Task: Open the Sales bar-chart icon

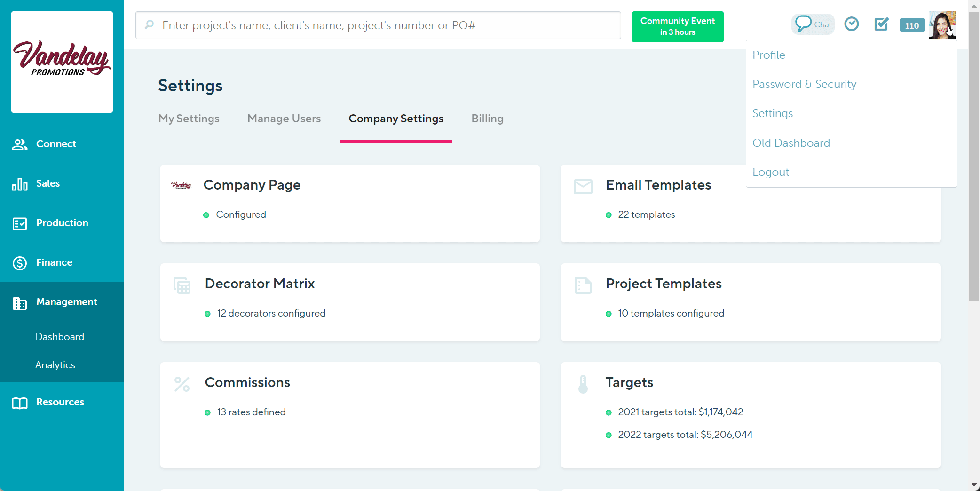Action: click(x=19, y=184)
